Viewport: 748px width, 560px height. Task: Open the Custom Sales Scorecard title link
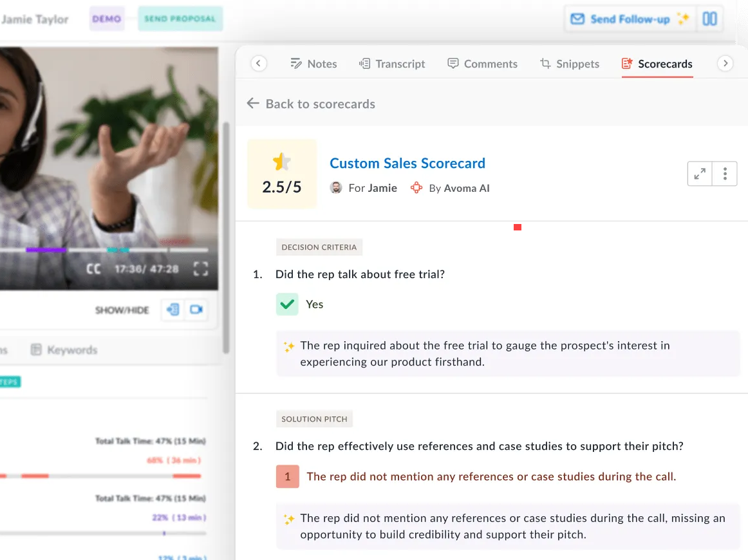click(407, 163)
